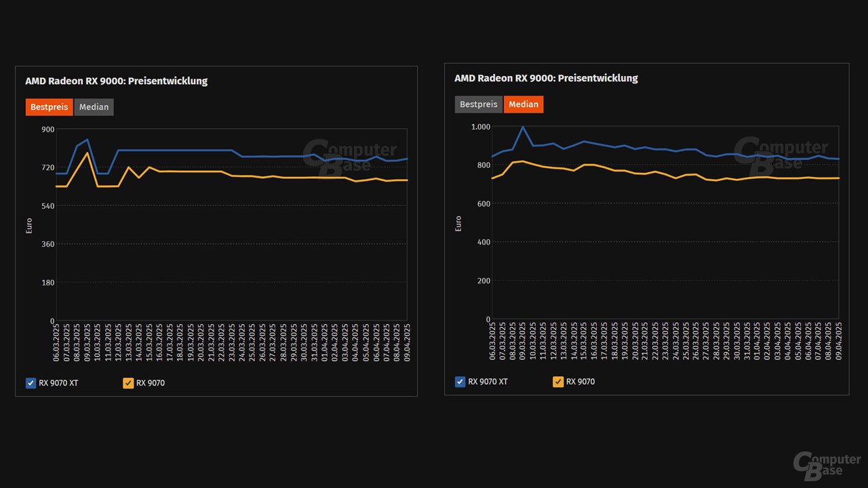This screenshot has width=868, height=488.
Task: Click the ComputerBase watermark inside the Bestpreis chart
Action: coord(349,155)
